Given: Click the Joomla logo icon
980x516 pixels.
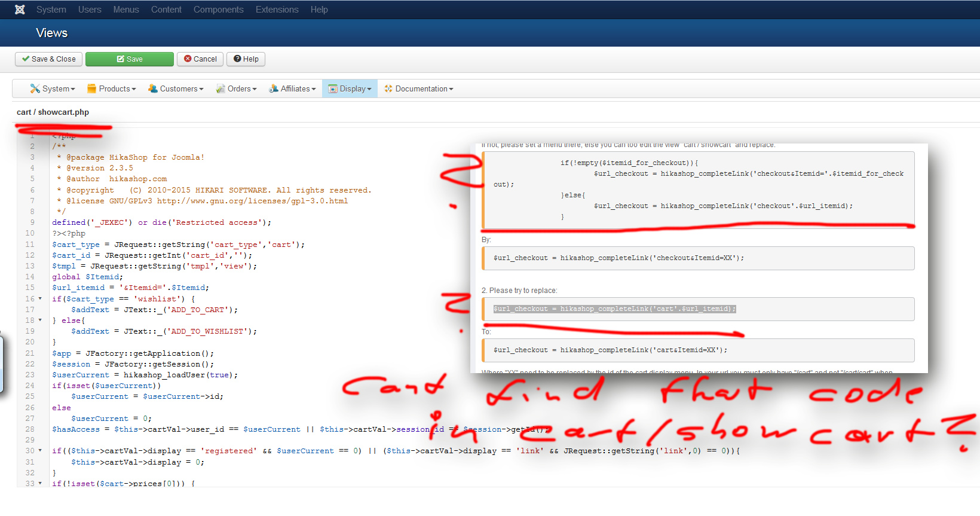Looking at the screenshot, I should (x=20, y=10).
